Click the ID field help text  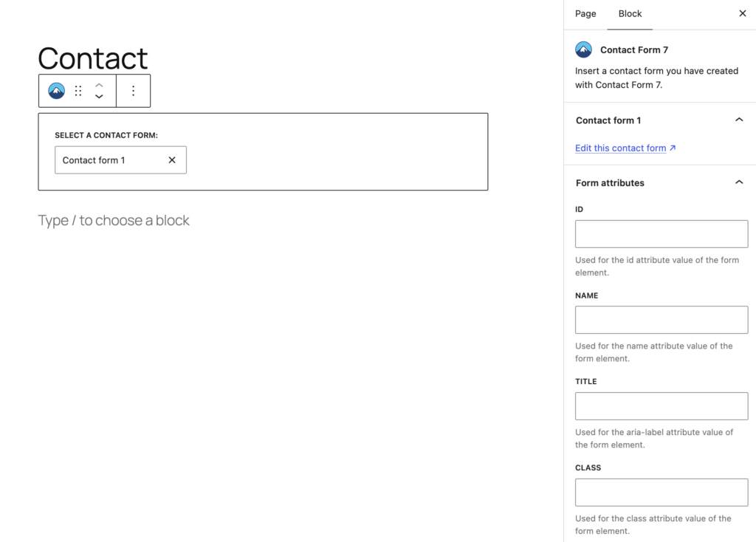click(656, 266)
